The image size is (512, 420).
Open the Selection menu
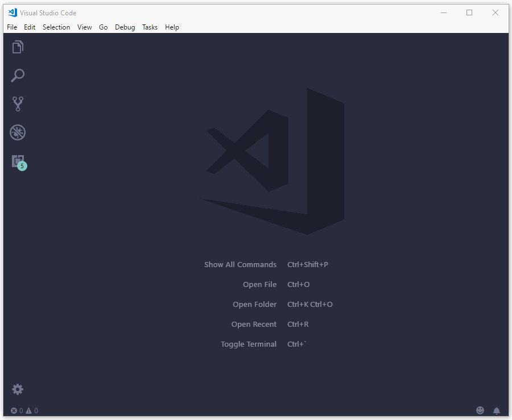(x=56, y=27)
